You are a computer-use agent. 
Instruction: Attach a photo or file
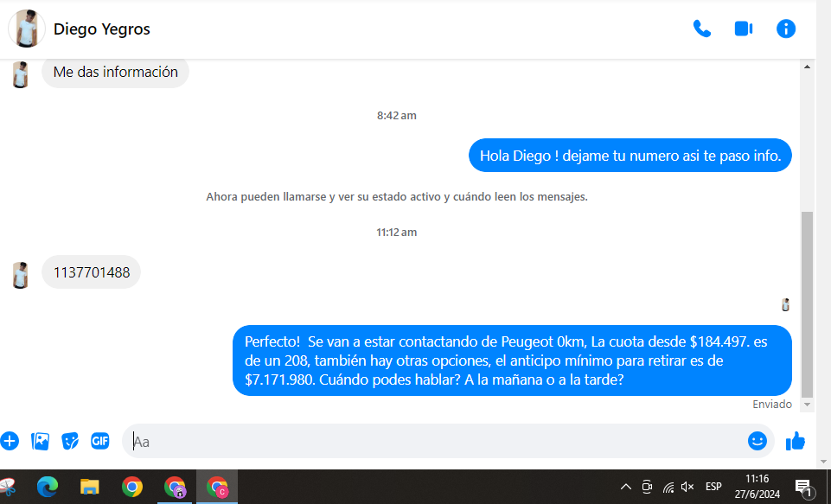[40, 441]
